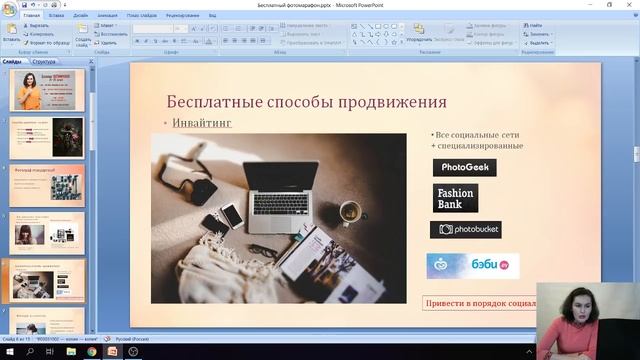Viewport: 640px width, 360px height.
Task: Click the Инвайтинг link on slide
Action: 202,122
